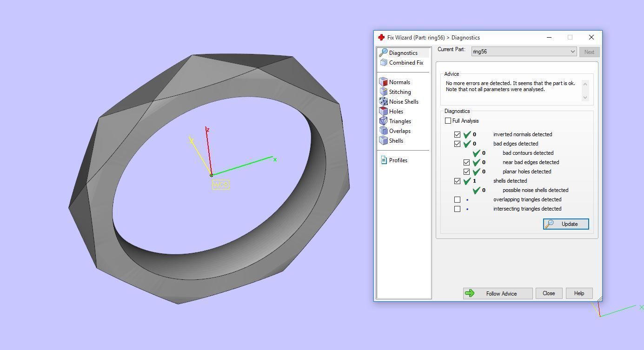The width and height of the screenshot is (644, 350).
Task: Click the Stitching cube icon
Action: [383, 92]
